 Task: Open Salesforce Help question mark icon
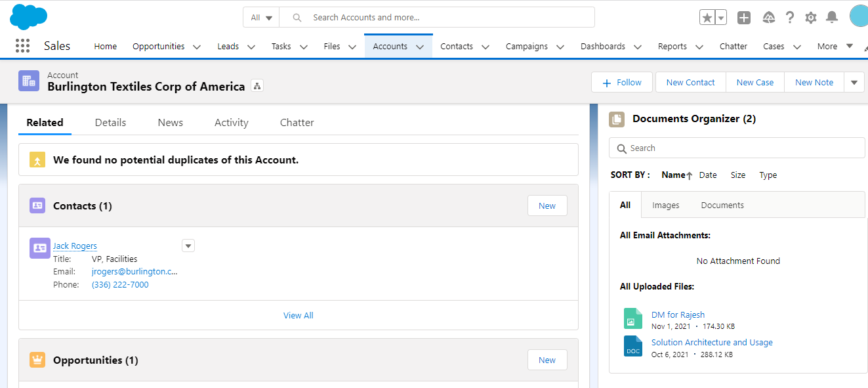pyautogui.click(x=789, y=17)
